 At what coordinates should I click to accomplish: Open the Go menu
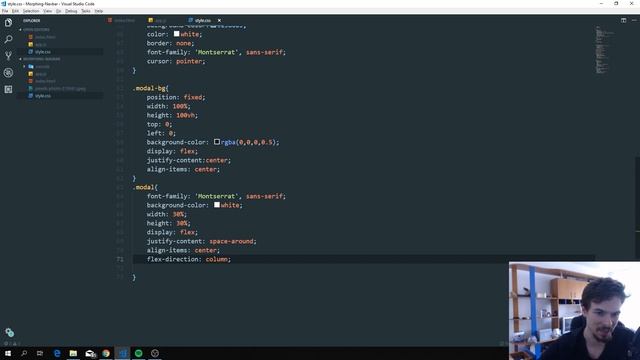(x=59, y=11)
